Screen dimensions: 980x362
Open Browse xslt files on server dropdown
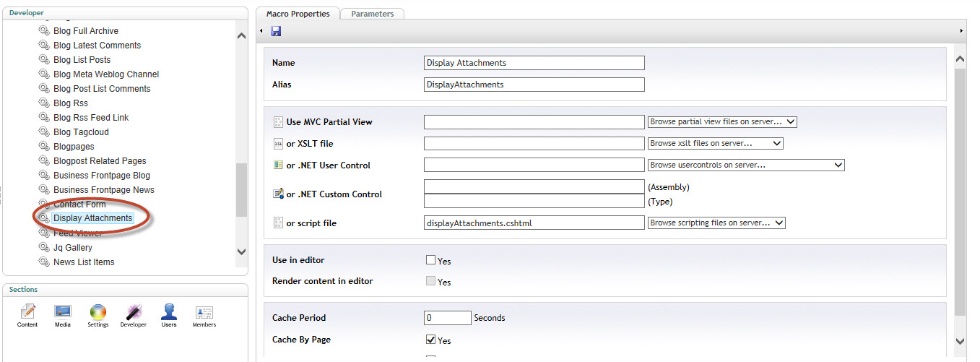[716, 143]
